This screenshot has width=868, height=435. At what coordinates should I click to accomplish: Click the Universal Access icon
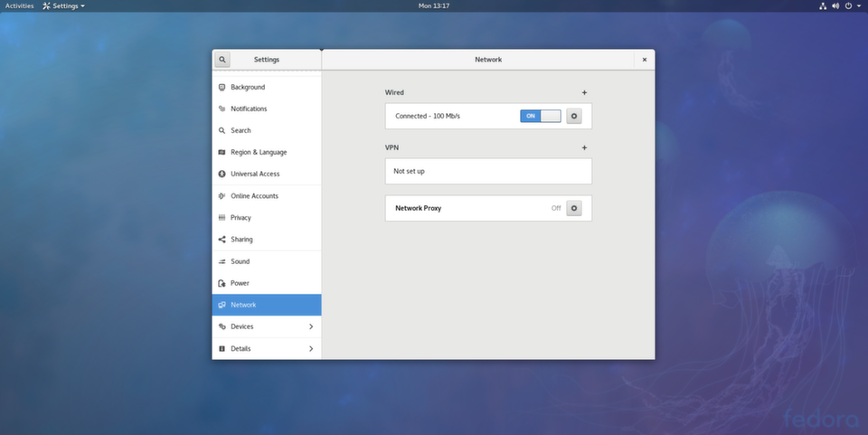[x=222, y=174]
